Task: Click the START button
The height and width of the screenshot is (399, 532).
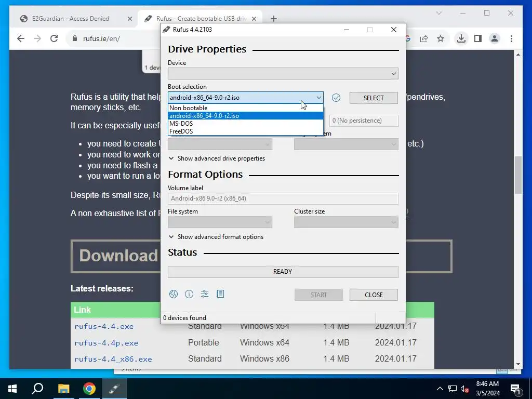Action: tap(318, 295)
